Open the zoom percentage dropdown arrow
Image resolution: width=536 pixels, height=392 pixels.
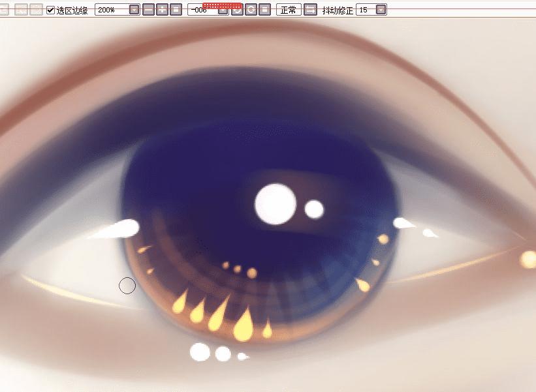134,10
